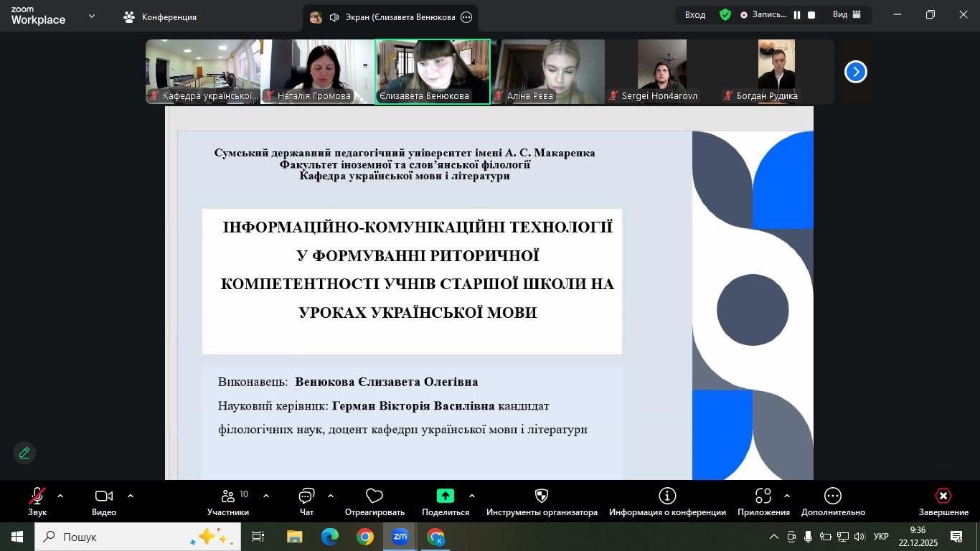Open the Приложения apps icon
The height and width of the screenshot is (551, 980).
(763, 496)
